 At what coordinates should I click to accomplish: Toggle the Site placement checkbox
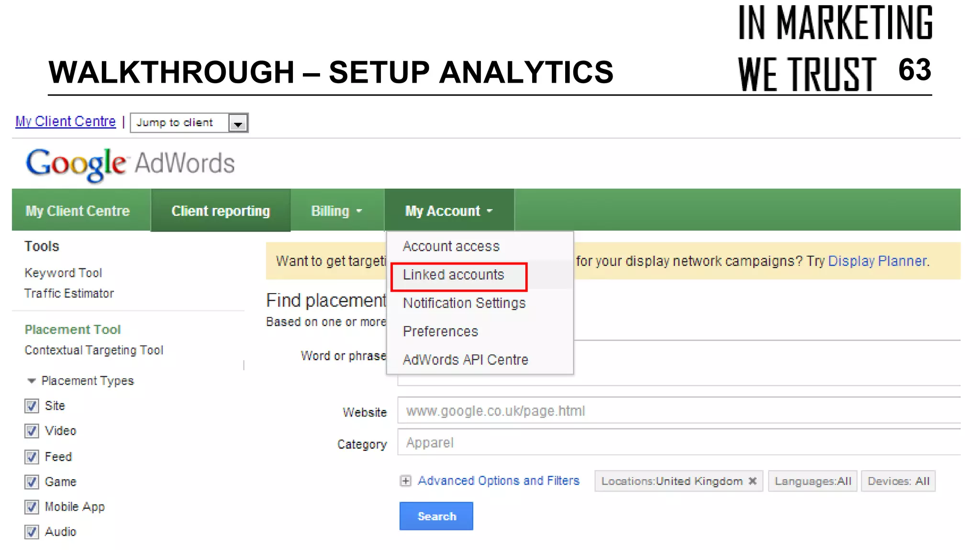click(32, 406)
